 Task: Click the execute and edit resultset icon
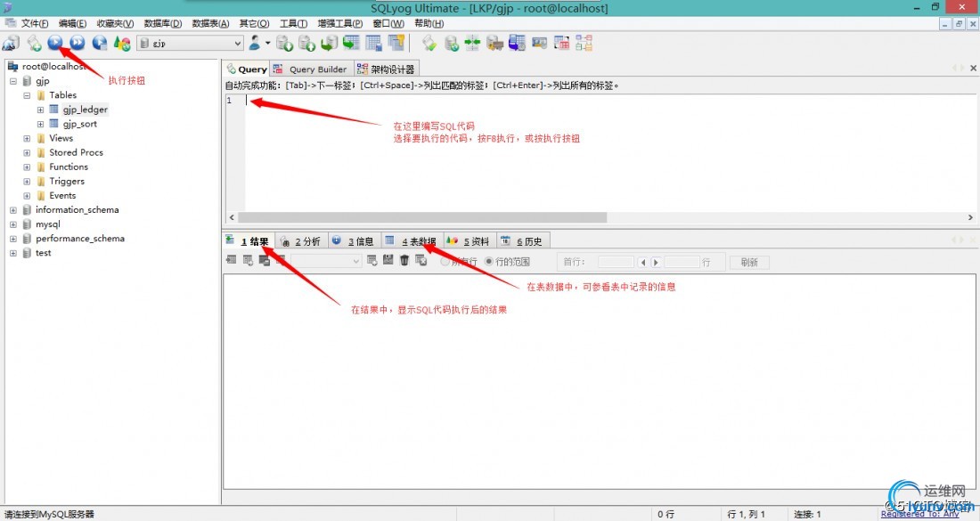(x=99, y=43)
